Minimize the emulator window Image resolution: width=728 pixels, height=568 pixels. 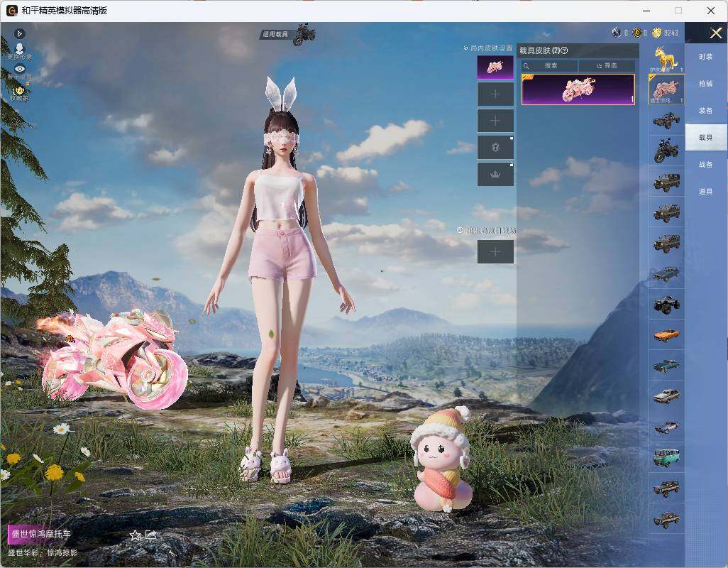pyautogui.click(x=646, y=11)
